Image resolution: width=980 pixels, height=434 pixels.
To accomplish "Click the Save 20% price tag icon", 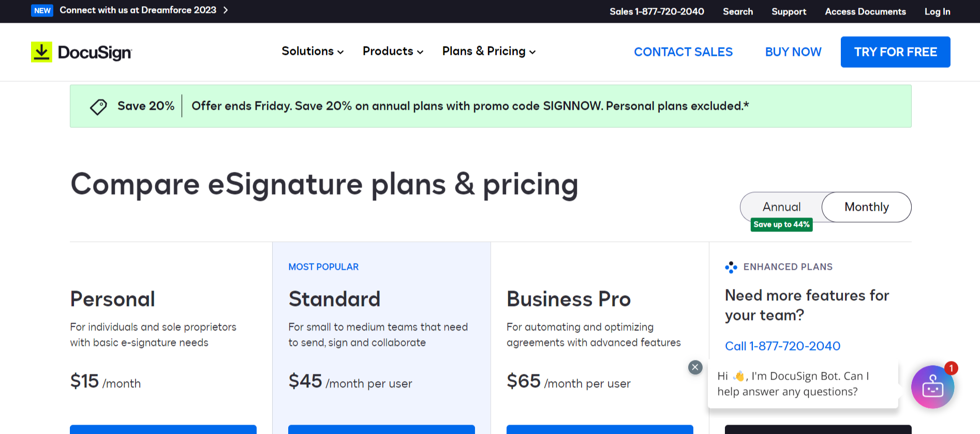I will click(98, 106).
